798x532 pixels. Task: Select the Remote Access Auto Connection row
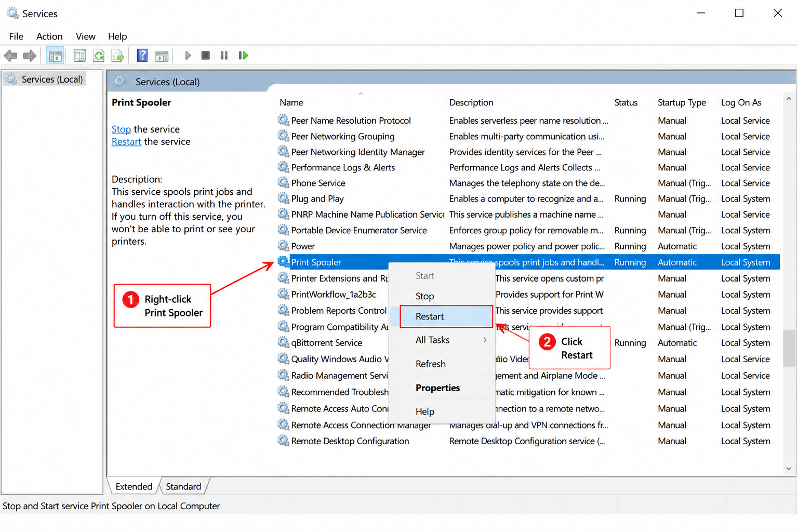(528, 408)
